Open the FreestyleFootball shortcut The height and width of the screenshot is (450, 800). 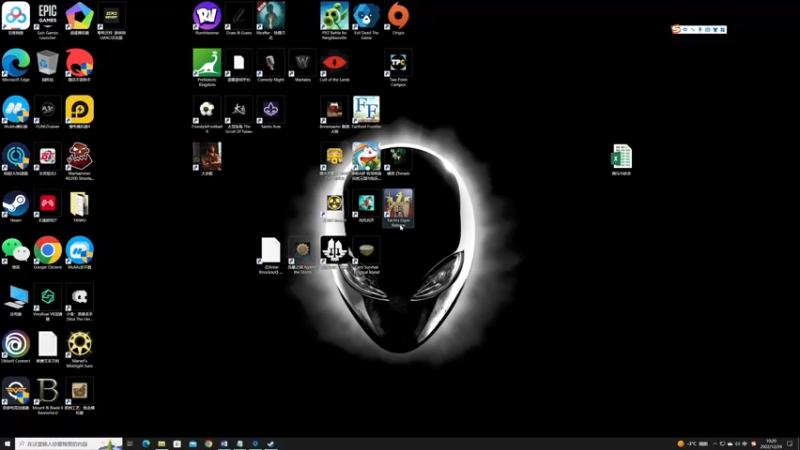click(x=207, y=114)
